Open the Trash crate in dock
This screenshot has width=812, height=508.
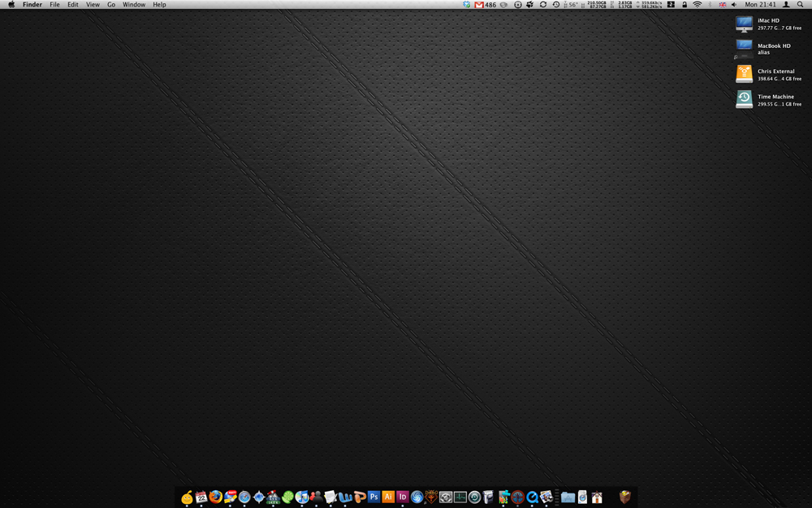click(625, 497)
